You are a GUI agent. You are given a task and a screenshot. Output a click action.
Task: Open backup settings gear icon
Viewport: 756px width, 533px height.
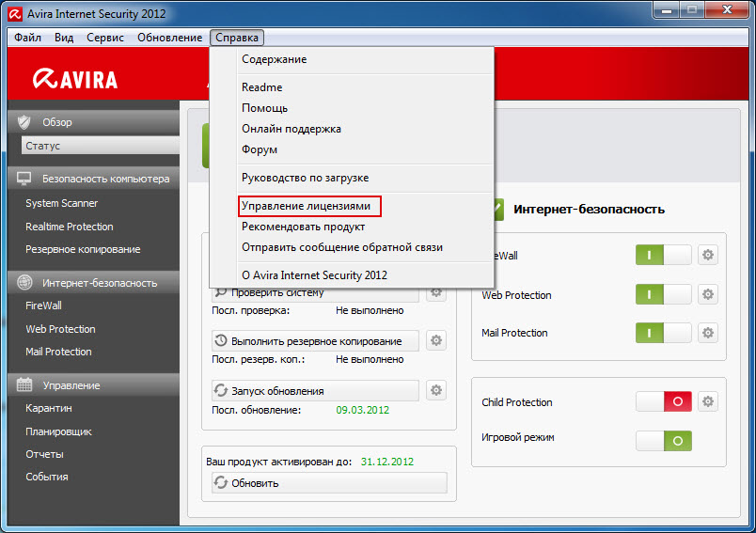coord(436,340)
